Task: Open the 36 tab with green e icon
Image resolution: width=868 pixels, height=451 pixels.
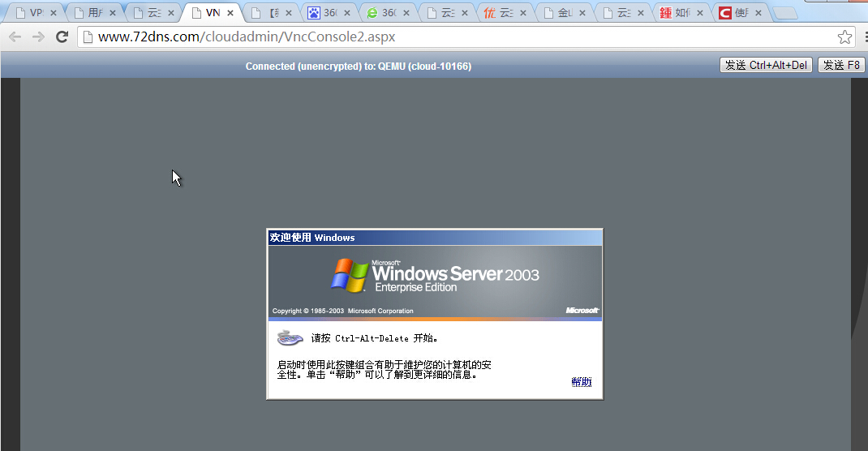Action: tap(389, 13)
